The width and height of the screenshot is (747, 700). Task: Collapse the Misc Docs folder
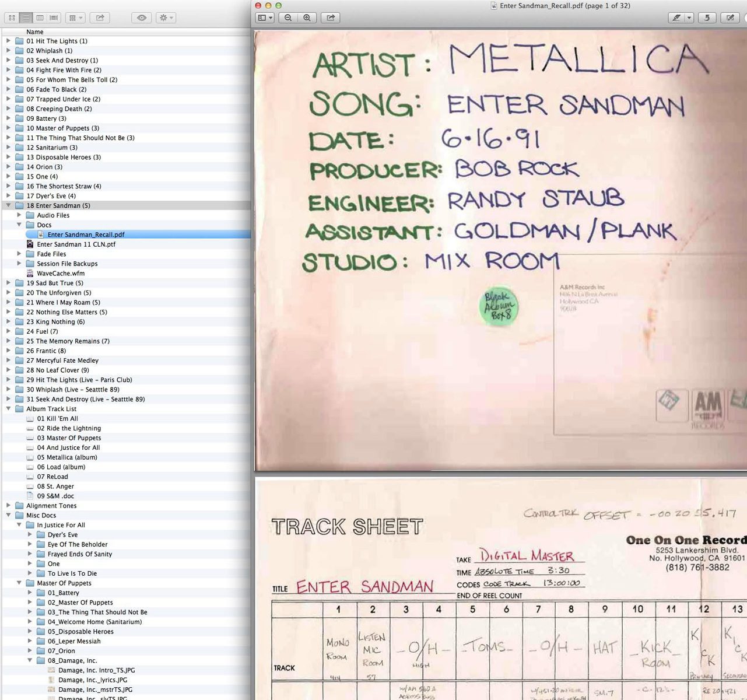(8, 515)
